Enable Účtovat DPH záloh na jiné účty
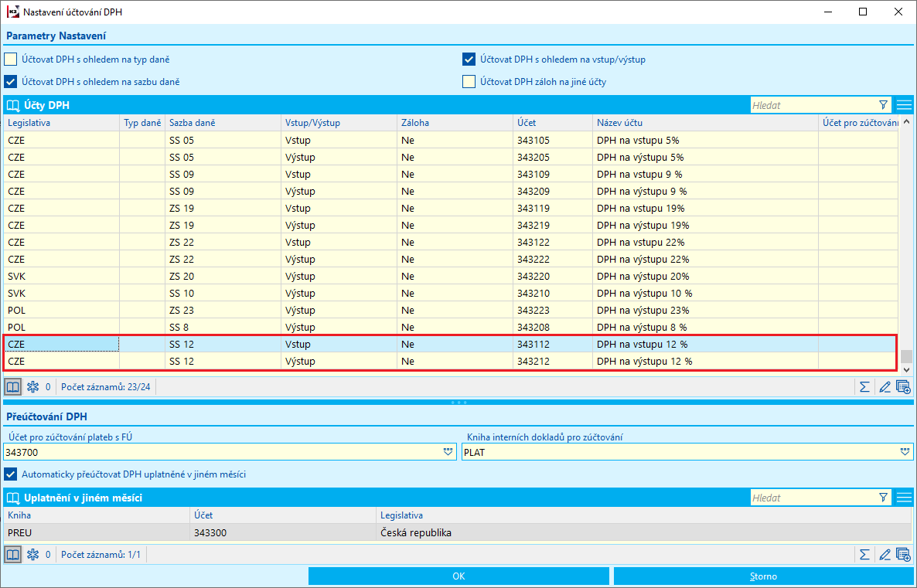This screenshot has height=588, width=917. (x=469, y=82)
